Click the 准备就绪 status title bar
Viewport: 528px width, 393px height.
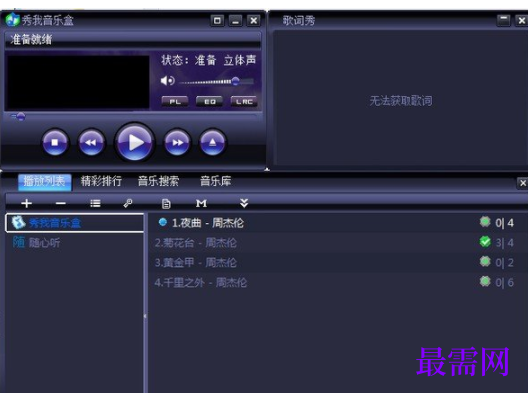pos(133,40)
